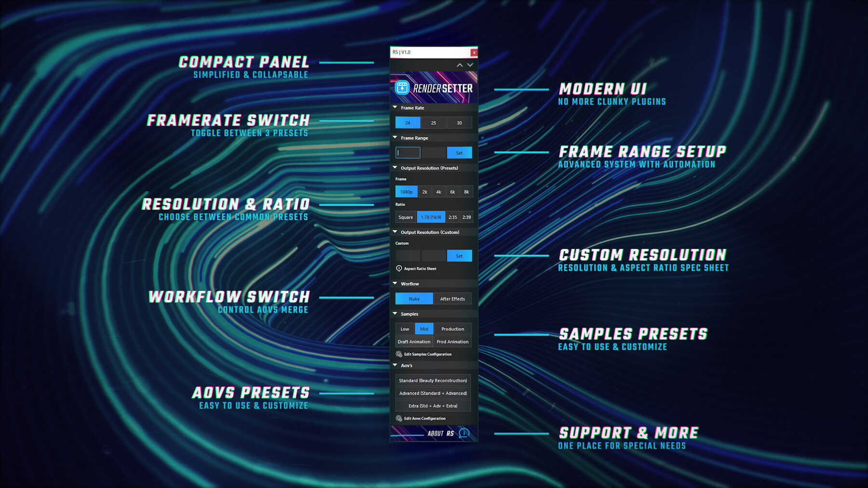Viewport: 868px width, 488px height.
Task: Click the RS icon in the window title bar
Action: coord(395,52)
